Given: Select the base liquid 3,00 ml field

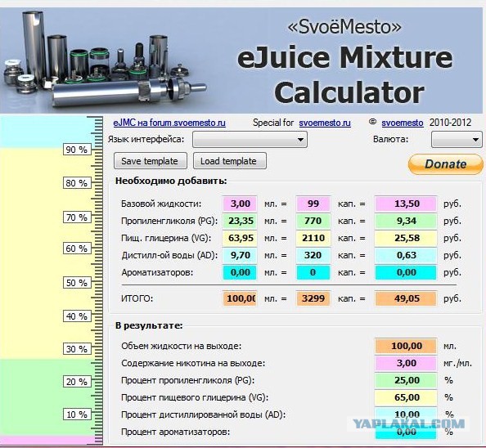Looking at the screenshot, I should [240, 204].
